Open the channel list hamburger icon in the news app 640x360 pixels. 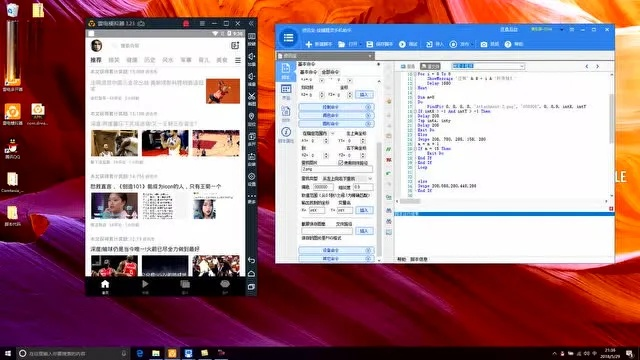coord(238,60)
